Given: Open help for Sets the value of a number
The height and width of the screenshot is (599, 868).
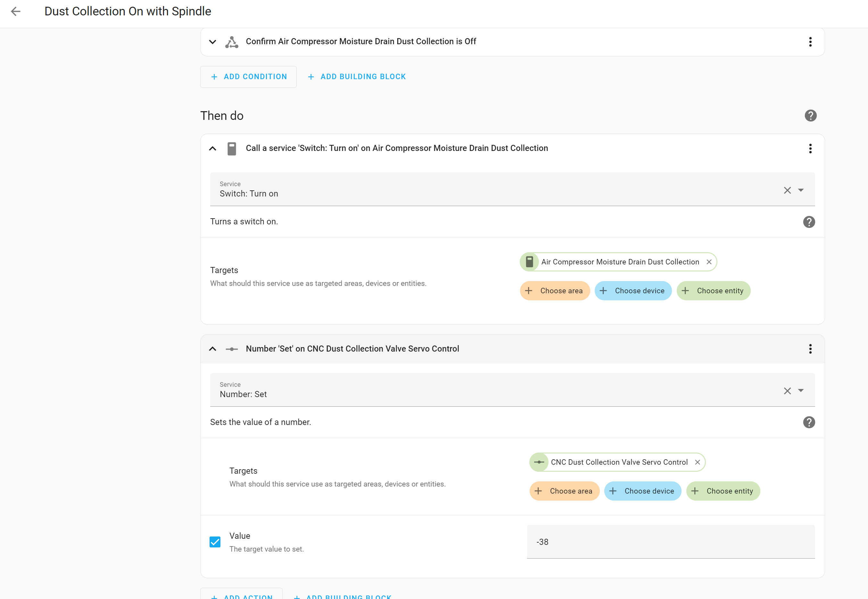Looking at the screenshot, I should (809, 422).
